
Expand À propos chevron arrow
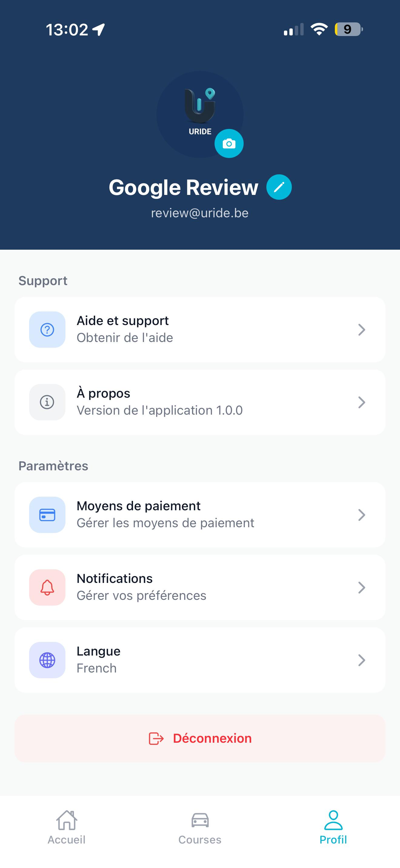point(362,402)
